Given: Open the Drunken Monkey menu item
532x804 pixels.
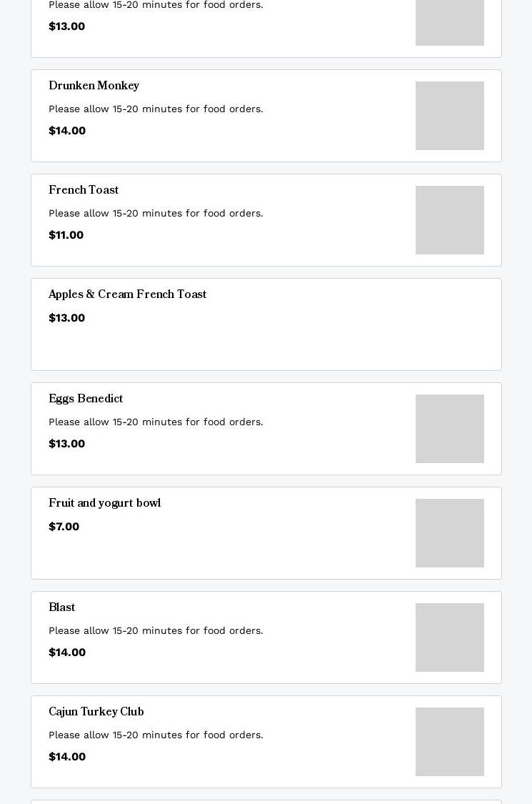Looking at the screenshot, I should pyautogui.click(x=94, y=86).
